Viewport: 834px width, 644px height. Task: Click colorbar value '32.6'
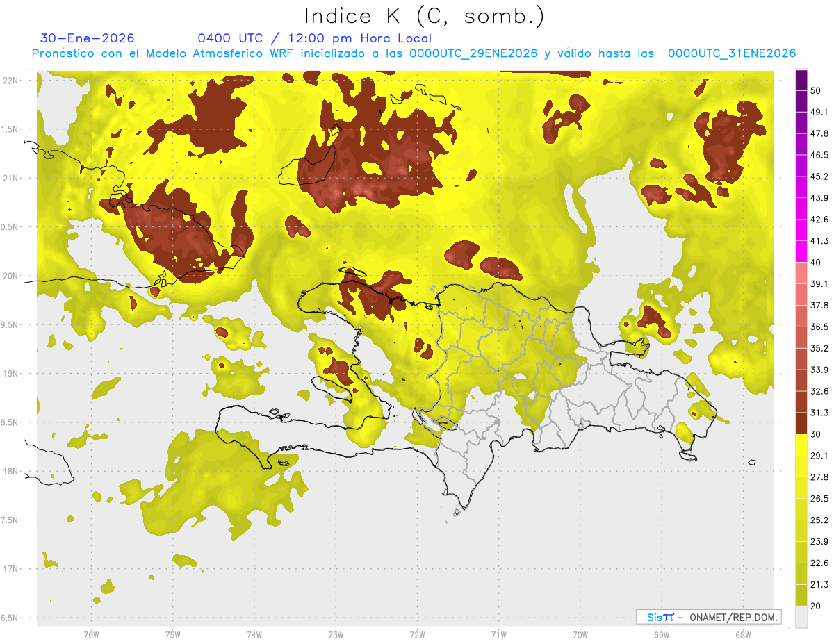tap(819, 391)
